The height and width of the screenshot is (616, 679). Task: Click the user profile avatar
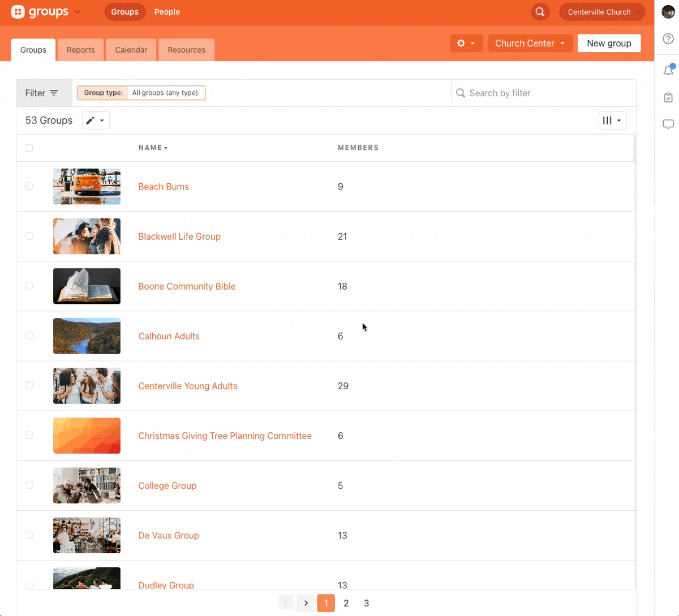(x=668, y=12)
